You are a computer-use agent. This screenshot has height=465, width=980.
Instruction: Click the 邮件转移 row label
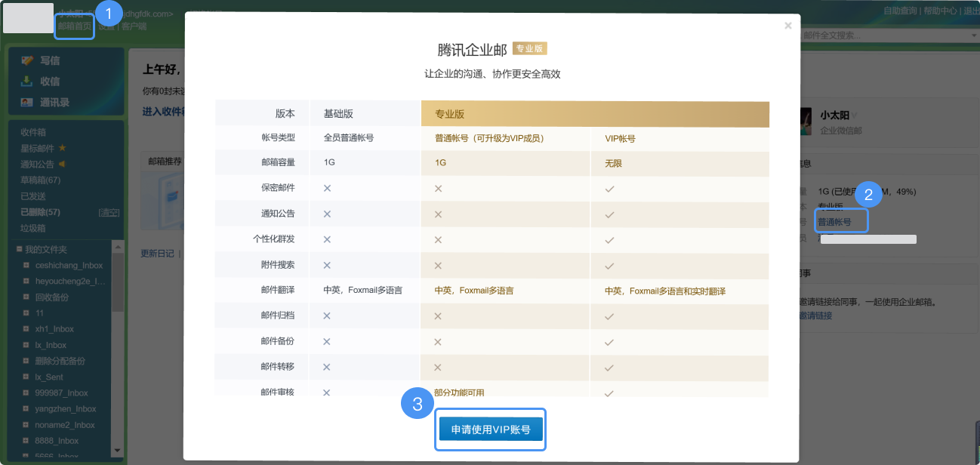277,367
